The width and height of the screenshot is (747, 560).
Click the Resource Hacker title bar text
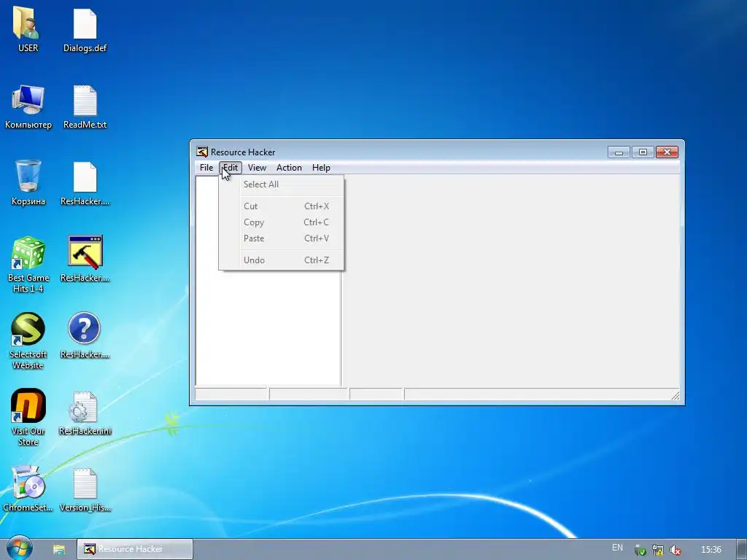[x=243, y=152]
